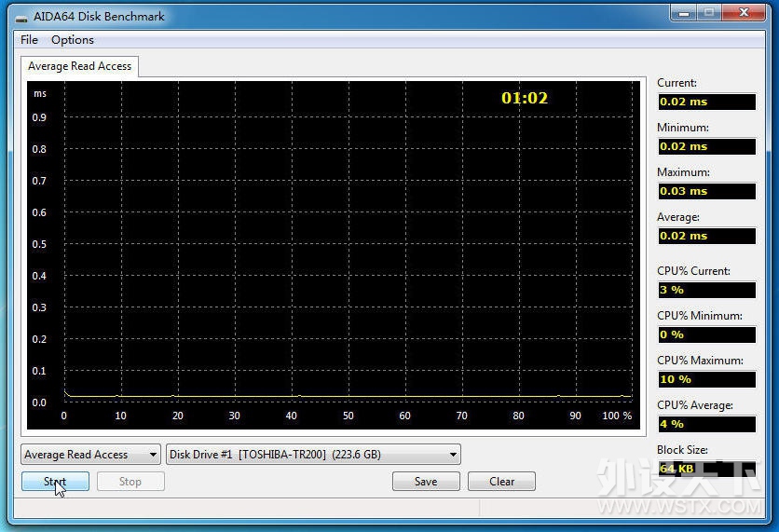This screenshot has height=532, width=779.
Task: Click the Average 0.02 ms value
Action: (706, 236)
